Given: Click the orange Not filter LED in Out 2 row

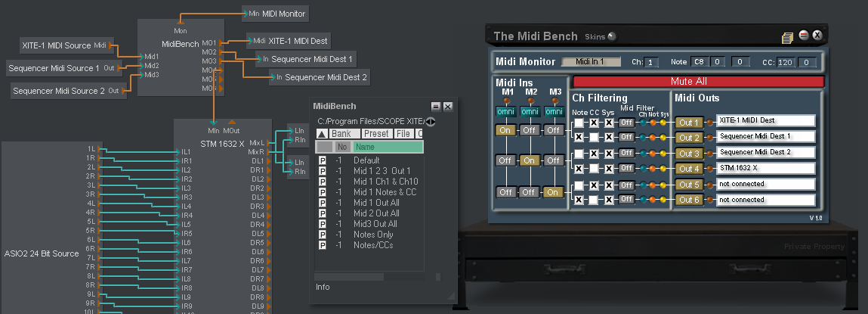Looking at the screenshot, I should pyautogui.click(x=653, y=136).
